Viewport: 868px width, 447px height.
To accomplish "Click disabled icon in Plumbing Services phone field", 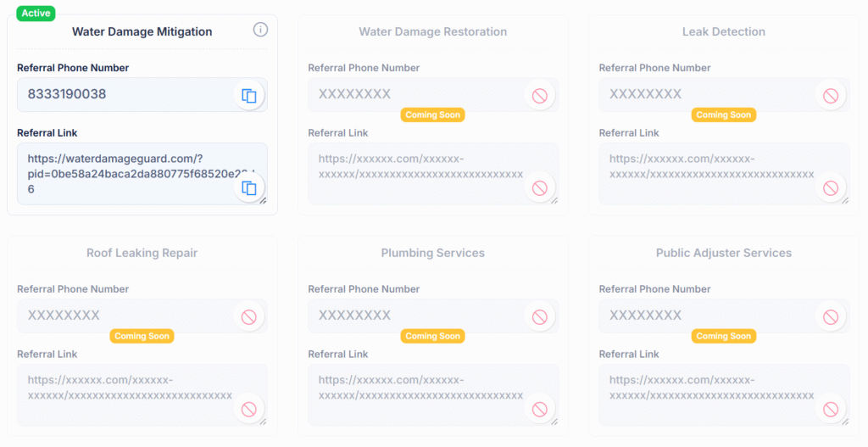I will coord(540,317).
